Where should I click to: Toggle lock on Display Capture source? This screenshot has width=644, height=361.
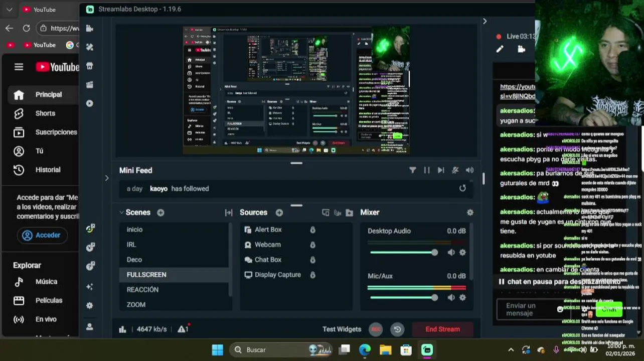coord(312,275)
